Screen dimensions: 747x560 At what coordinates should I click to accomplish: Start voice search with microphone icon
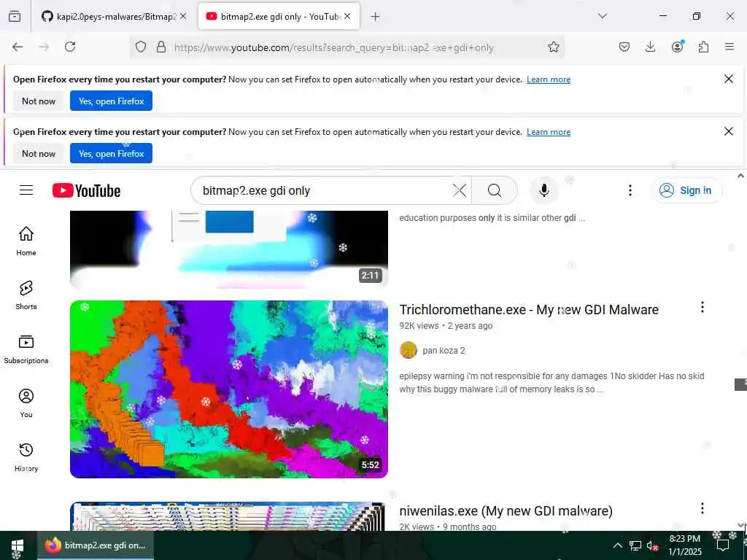click(x=544, y=190)
